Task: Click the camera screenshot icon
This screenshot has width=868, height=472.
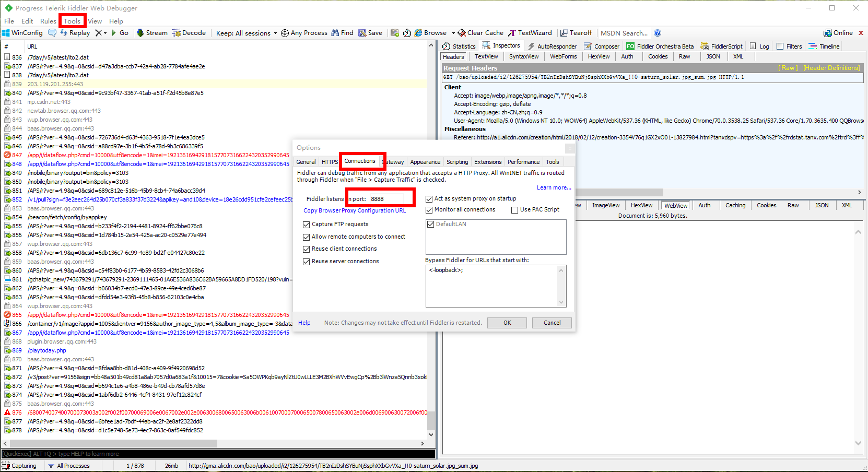Action: [395, 33]
